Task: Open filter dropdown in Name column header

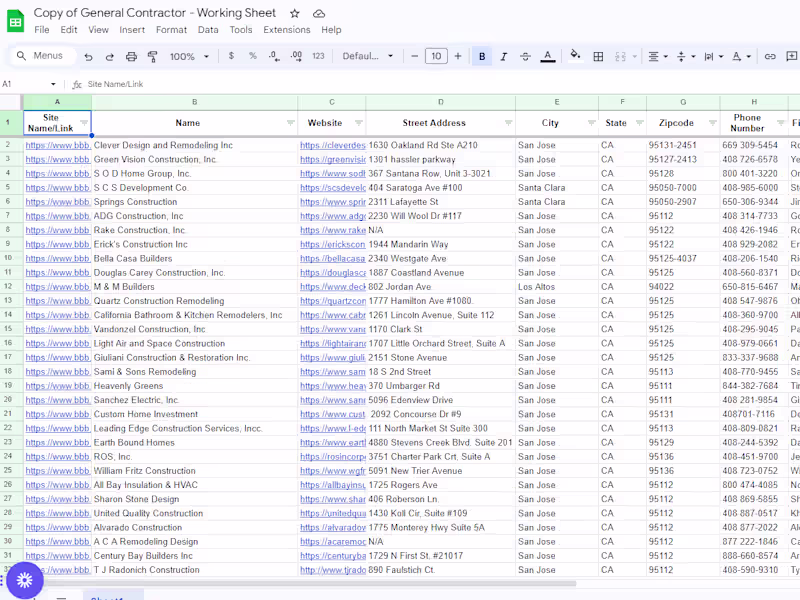Action: (x=290, y=123)
